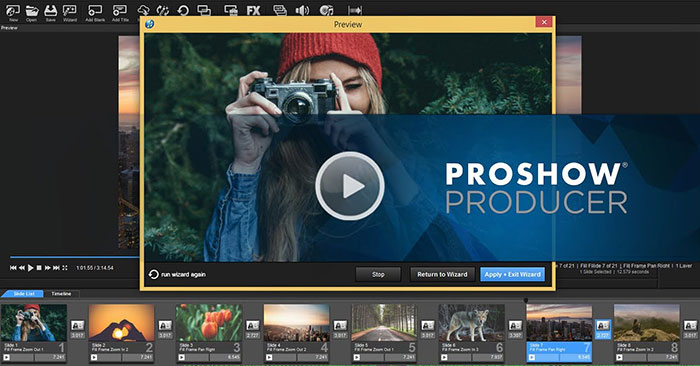Select the Slide 1 camera girl thumbnail
700x366 pixels.
click(34, 323)
